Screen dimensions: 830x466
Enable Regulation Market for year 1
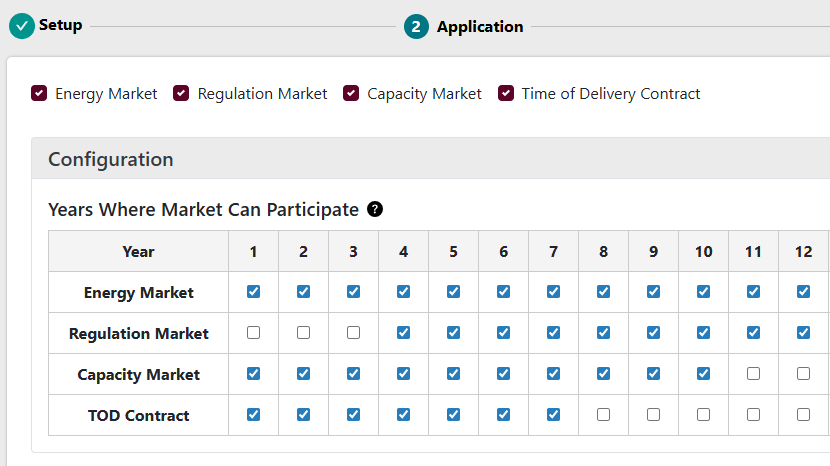tap(253, 333)
